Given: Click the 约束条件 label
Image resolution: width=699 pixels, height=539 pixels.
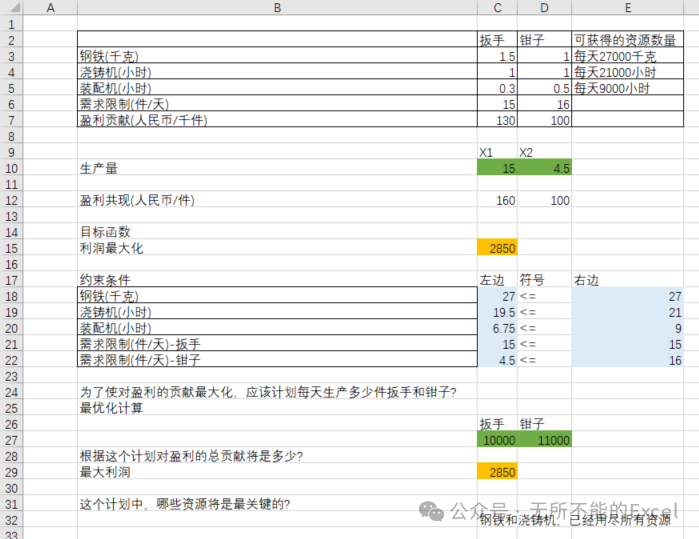Looking at the screenshot, I should point(105,280).
